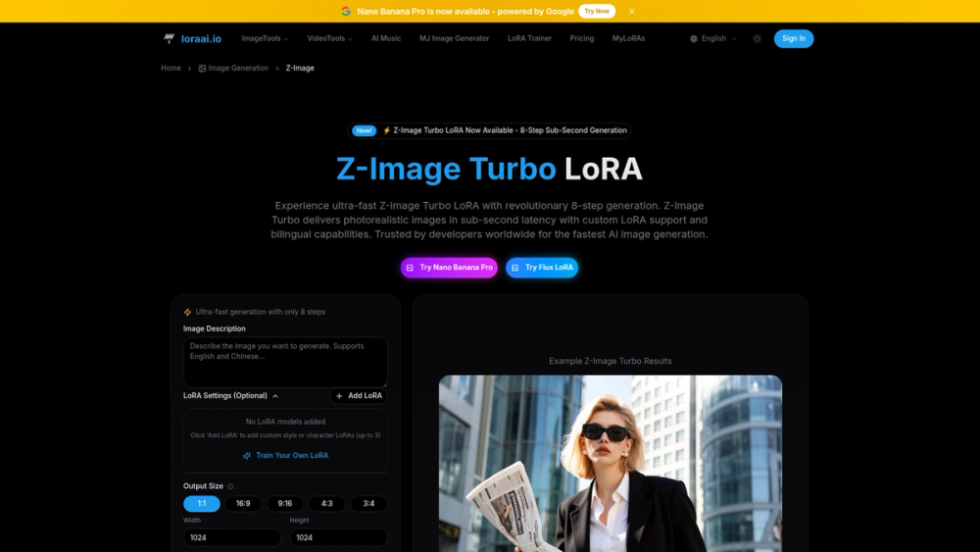
Task: Collapse the LoRA Settings (Optional) section
Action: [230, 396]
